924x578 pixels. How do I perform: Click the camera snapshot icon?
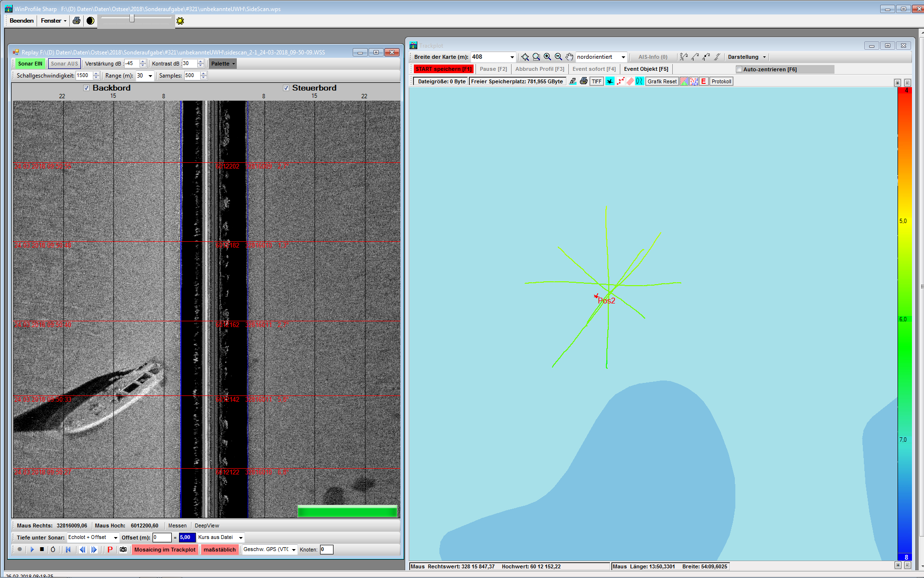point(123,550)
